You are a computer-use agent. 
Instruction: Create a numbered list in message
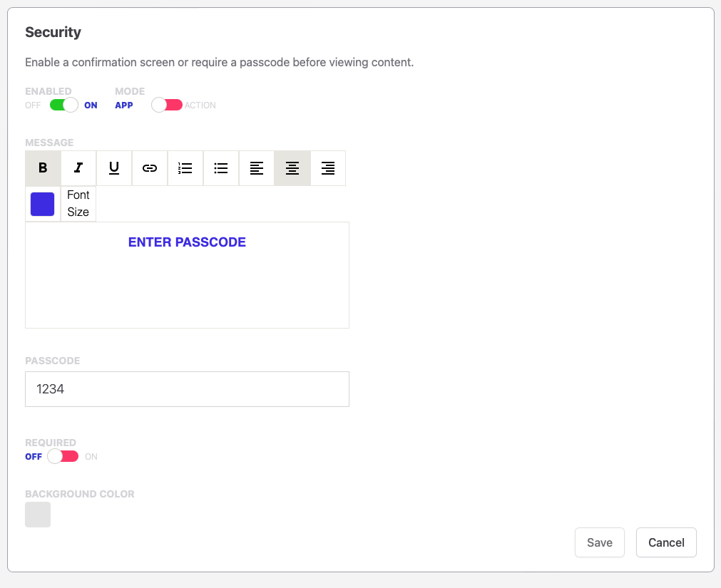point(185,168)
